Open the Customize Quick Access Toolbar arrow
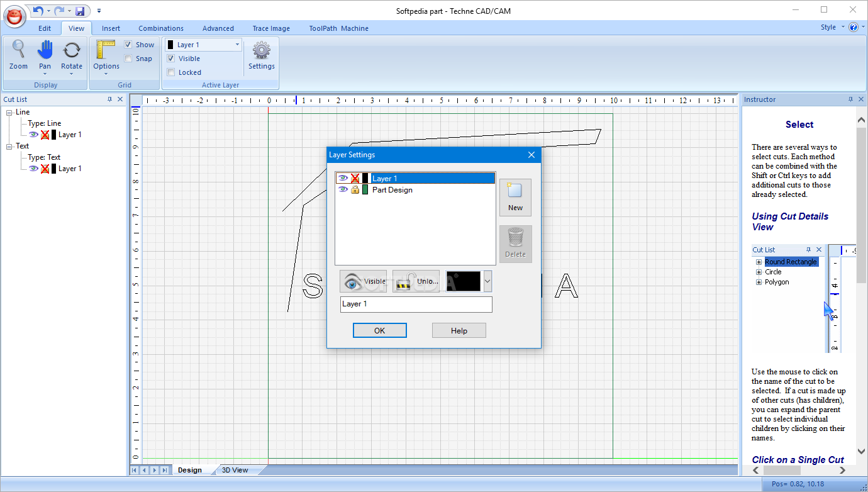 tap(99, 11)
